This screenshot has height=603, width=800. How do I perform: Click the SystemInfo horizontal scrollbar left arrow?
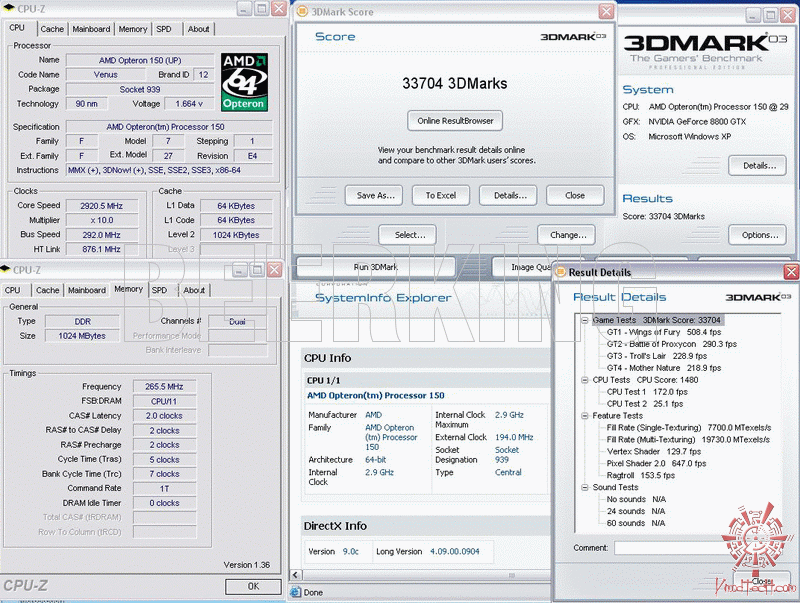pos(295,575)
